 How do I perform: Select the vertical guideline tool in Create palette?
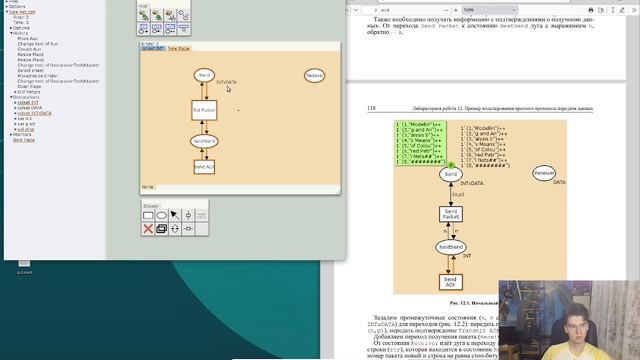tap(188, 215)
